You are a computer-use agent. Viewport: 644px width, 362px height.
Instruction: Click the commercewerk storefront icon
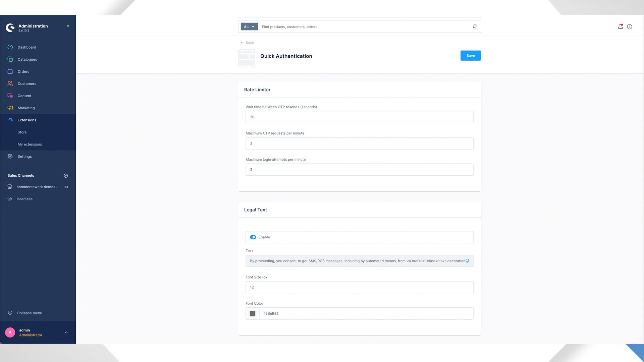(x=10, y=187)
